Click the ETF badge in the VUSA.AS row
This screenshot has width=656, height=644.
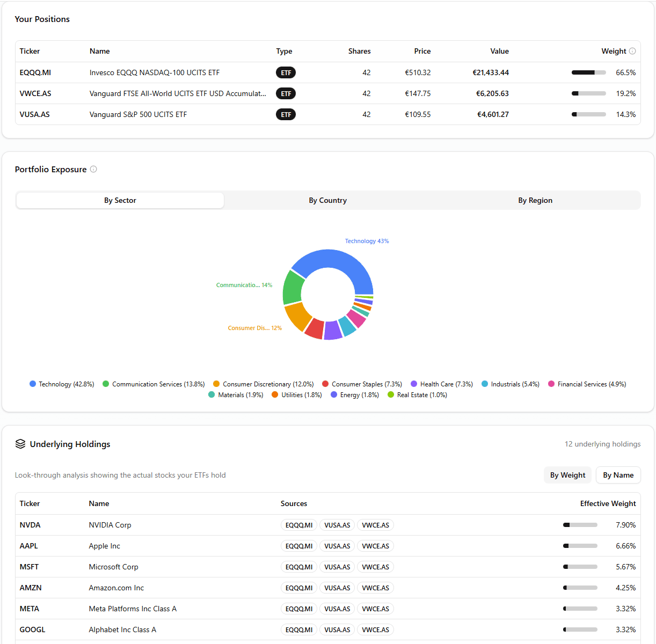[x=286, y=114]
